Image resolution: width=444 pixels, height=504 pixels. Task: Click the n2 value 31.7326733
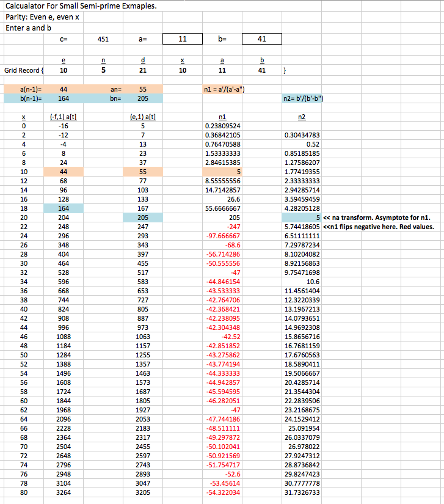click(302, 492)
